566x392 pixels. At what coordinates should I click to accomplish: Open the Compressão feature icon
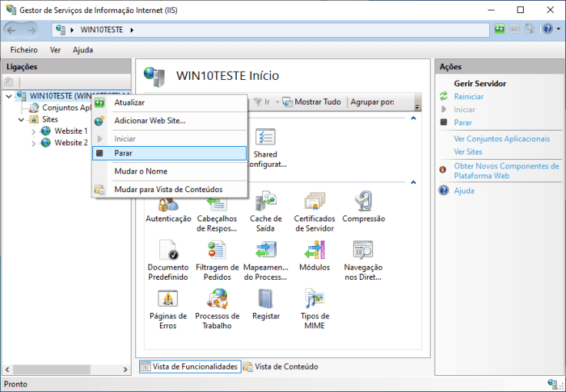click(363, 206)
